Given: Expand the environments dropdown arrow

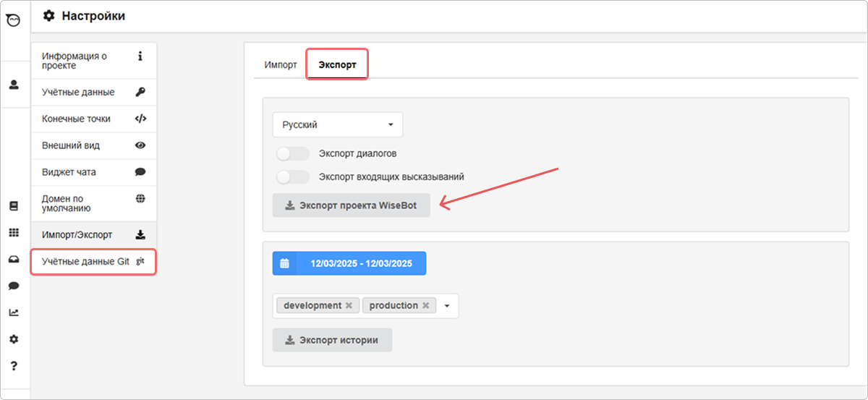Looking at the screenshot, I should point(447,306).
